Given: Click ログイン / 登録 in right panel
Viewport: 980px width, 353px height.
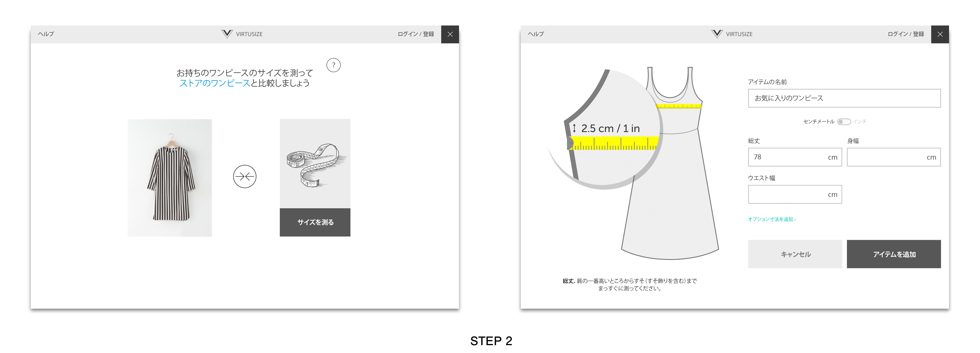Looking at the screenshot, I should (x=906, y=34).
